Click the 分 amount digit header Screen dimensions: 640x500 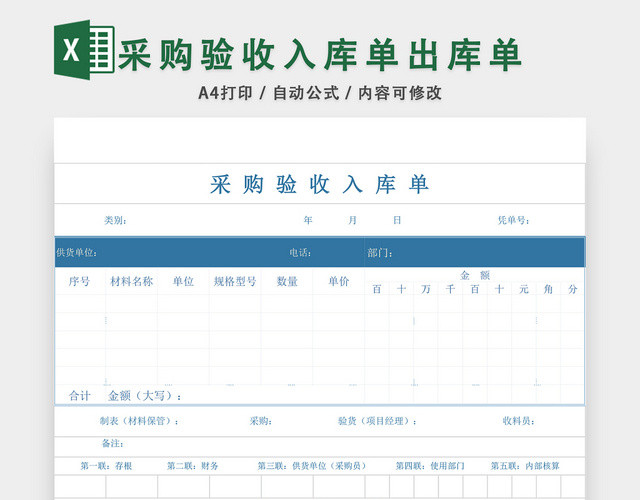(x=573, y=289)
